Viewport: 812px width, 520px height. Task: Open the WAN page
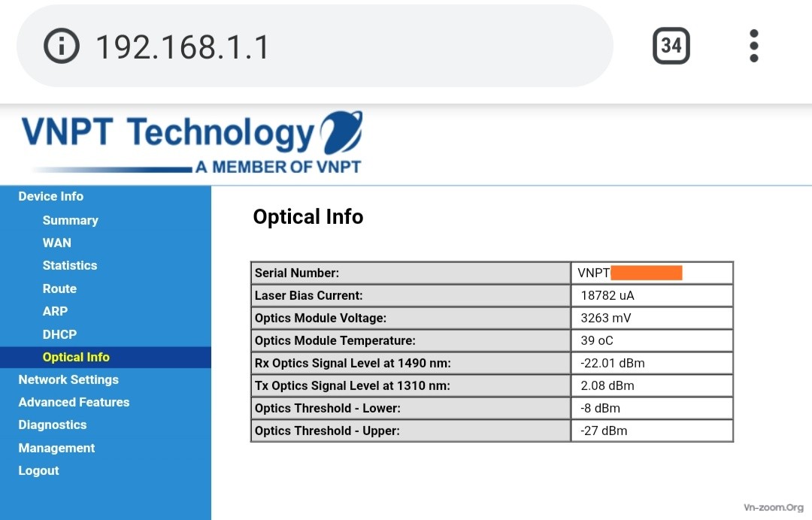click(x=57, y=243)
